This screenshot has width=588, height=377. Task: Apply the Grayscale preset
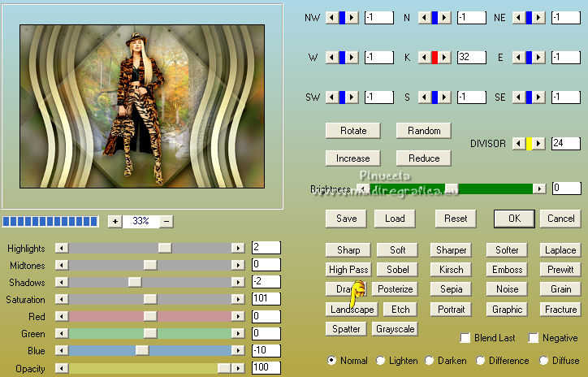tap(395, 329)
